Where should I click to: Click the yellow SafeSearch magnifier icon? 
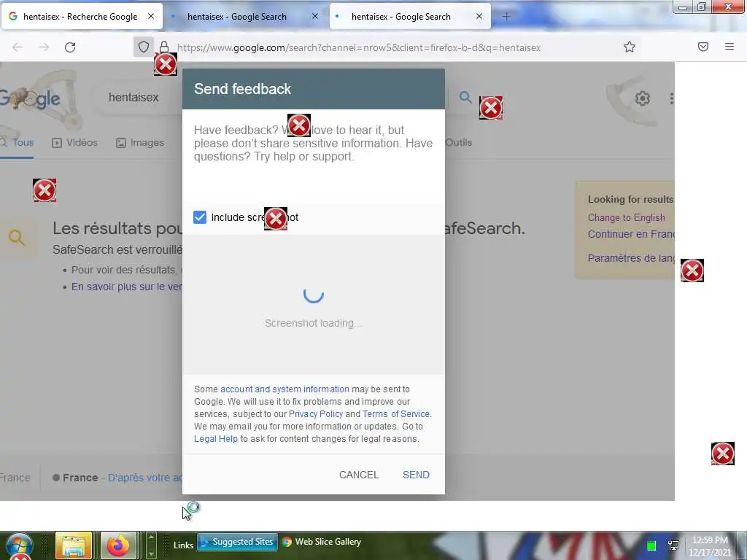click(x=17, y=238)
